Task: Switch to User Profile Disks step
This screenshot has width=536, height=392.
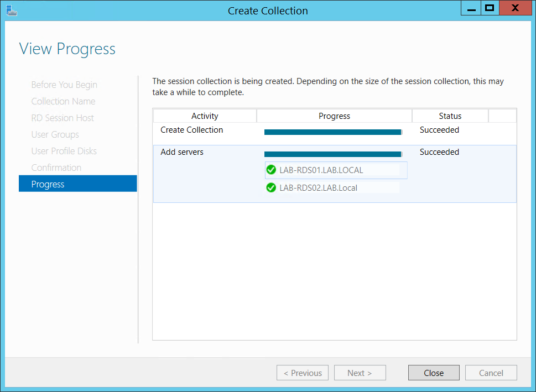Action: tap(64, 151)
